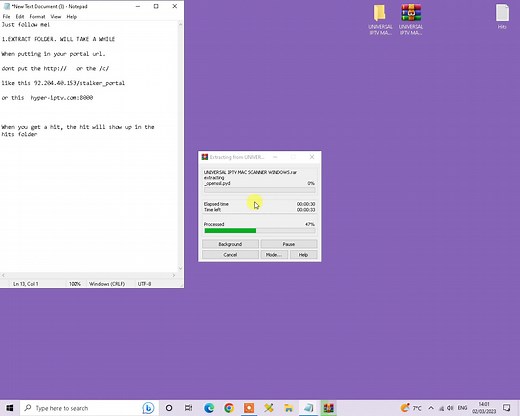Click the 100% zoom status in Notepad

pos(75,284)
